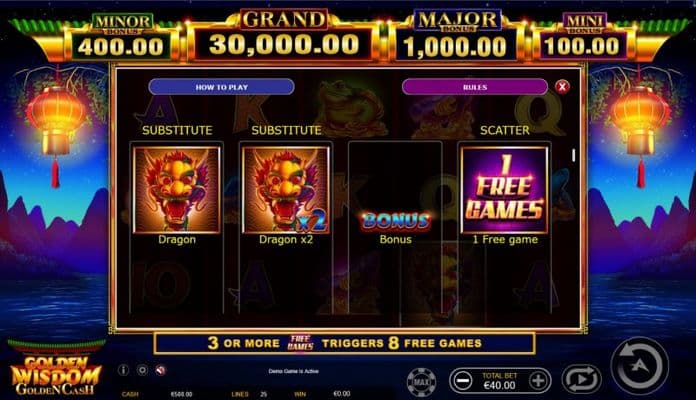Image resolution: width=696 pixels, height=400 pixels.
Task: Open the game settings gear icon
Action: pyautogui.click(x=142, y=370)
